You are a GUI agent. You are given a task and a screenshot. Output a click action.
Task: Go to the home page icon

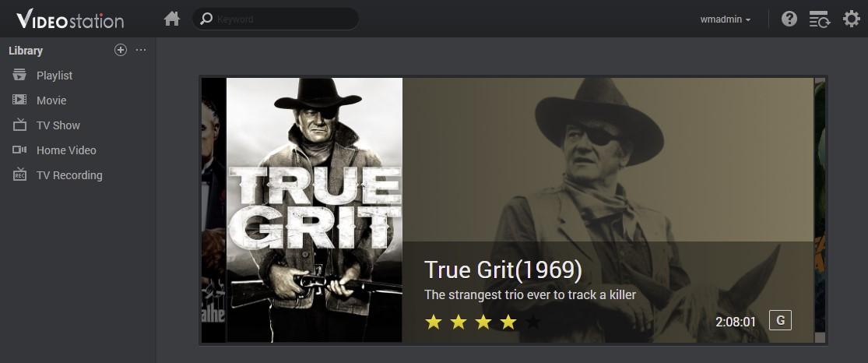(172, 19)
